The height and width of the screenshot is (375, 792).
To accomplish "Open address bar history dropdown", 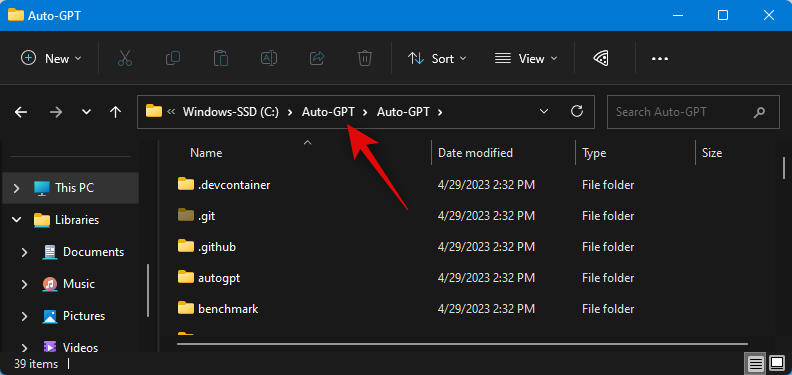I will click(x=544, y=112).
